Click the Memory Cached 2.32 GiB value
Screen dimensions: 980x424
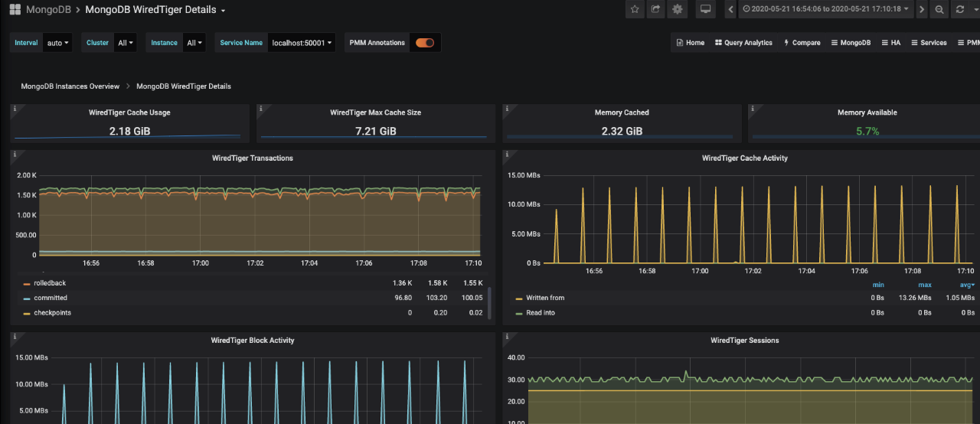point(622,132)
